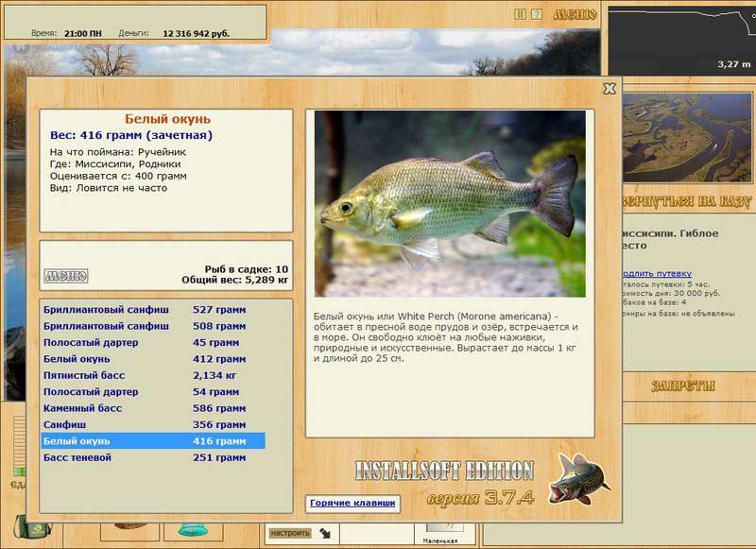756x549 pixels.
Task: Click the Вернуться на базу button
Action: pos(686,201)
